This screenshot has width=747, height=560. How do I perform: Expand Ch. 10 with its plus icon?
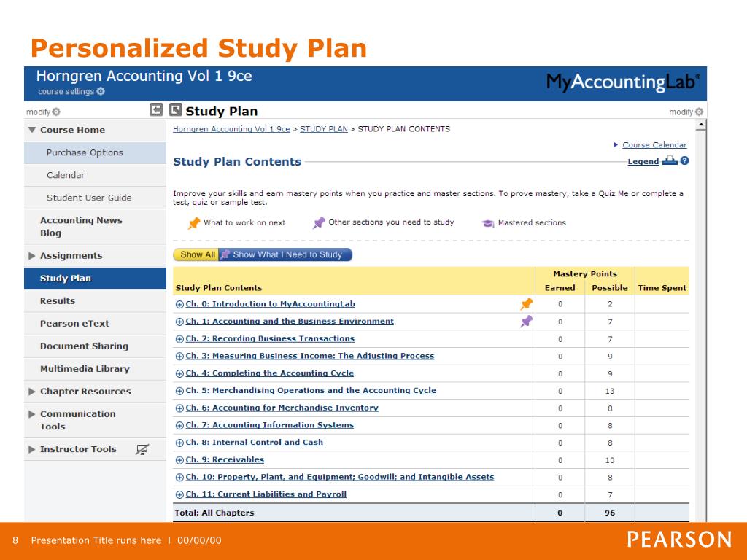pos(179,478)
